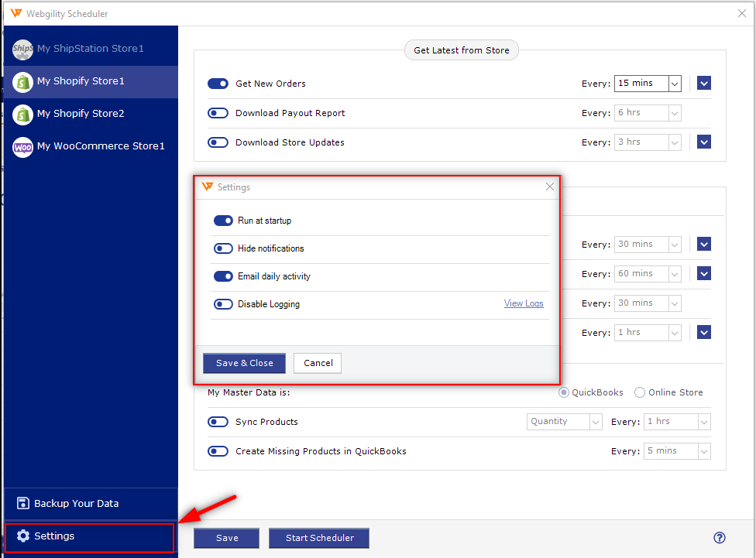The image size is (756, 558).
Task: Toggle Email daily activity switch
Action: [x=223, y=276]
